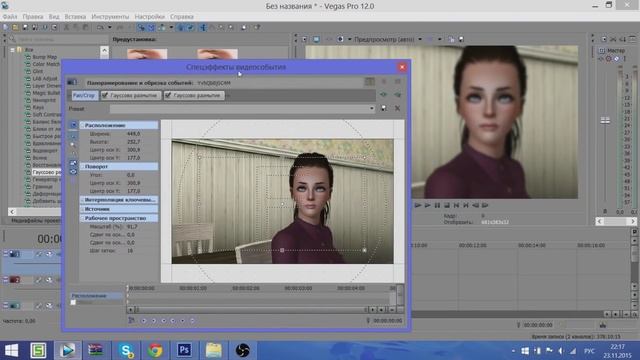Delete the preset with X icon
The height and width of the screenshot is (360, 640).
[x=397, y=108]
